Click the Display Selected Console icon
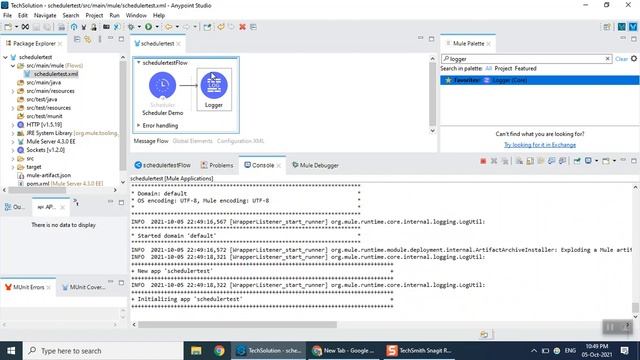Viewport: 640px width, 360px height. point(588,161)
